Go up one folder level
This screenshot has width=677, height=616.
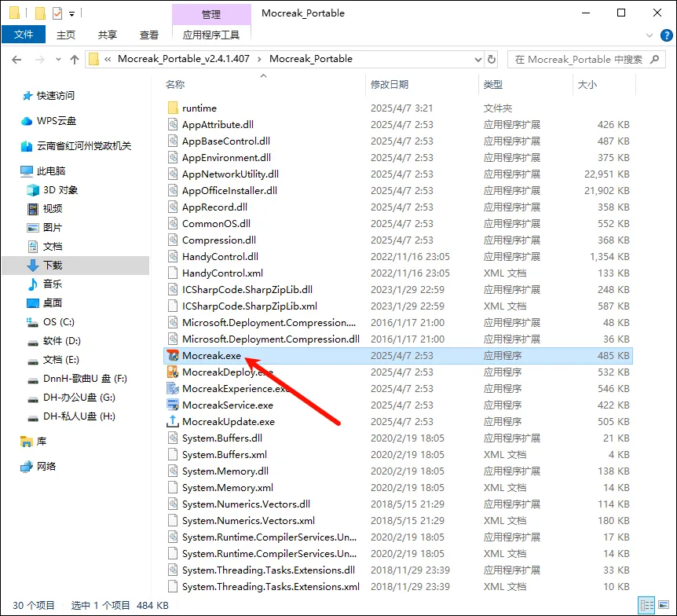pyautogui.click(x=75, y=59)
